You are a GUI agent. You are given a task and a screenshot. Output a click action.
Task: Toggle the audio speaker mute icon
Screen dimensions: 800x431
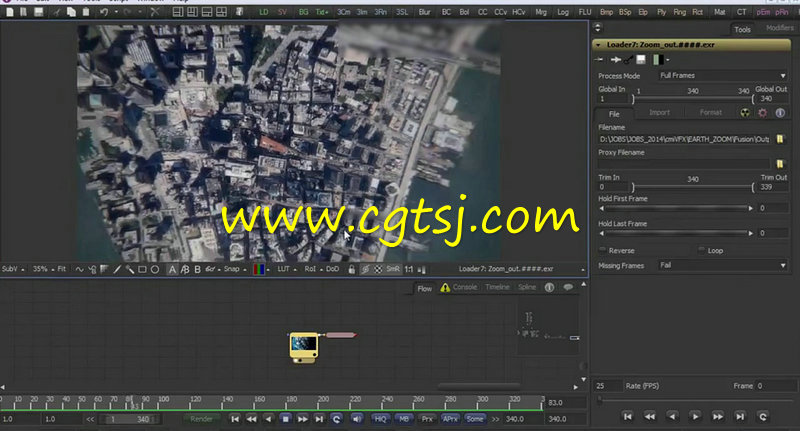pyautogui.click(x=357, y=419)
